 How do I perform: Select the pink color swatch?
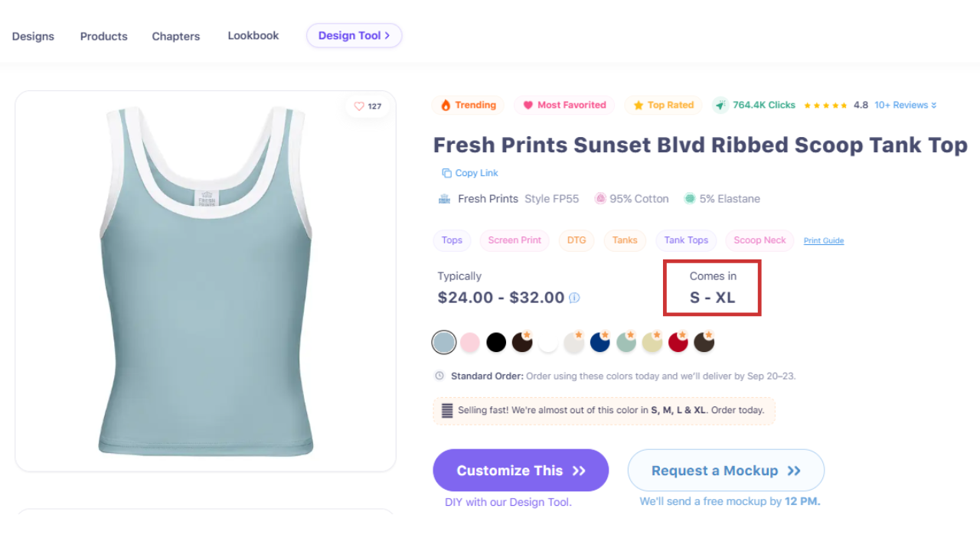click(470, 343)
